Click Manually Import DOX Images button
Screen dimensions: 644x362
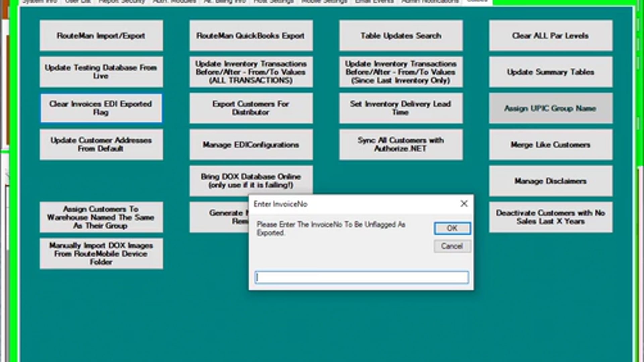101,253
